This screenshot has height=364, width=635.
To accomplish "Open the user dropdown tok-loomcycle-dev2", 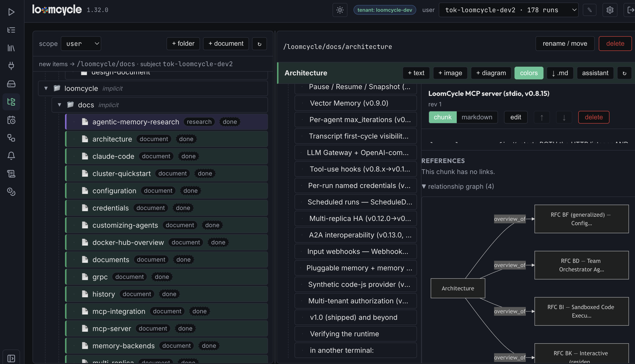I will click(508, 10).
